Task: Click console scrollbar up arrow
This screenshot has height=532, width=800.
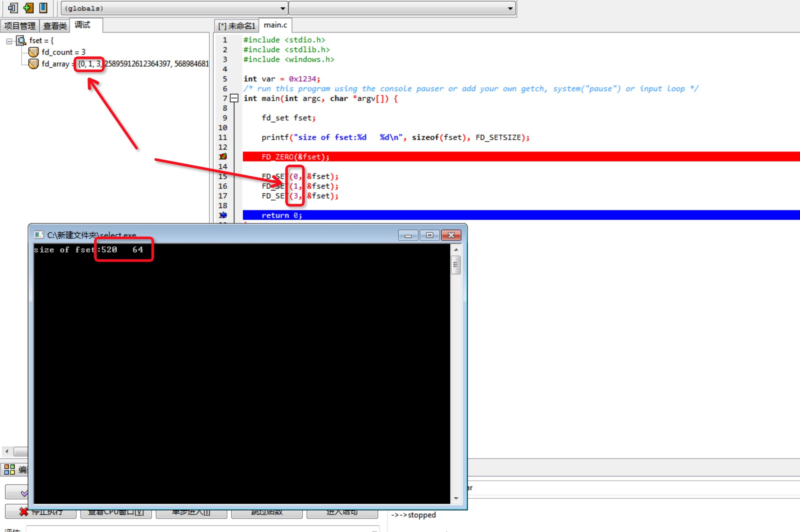Action: 456,250
